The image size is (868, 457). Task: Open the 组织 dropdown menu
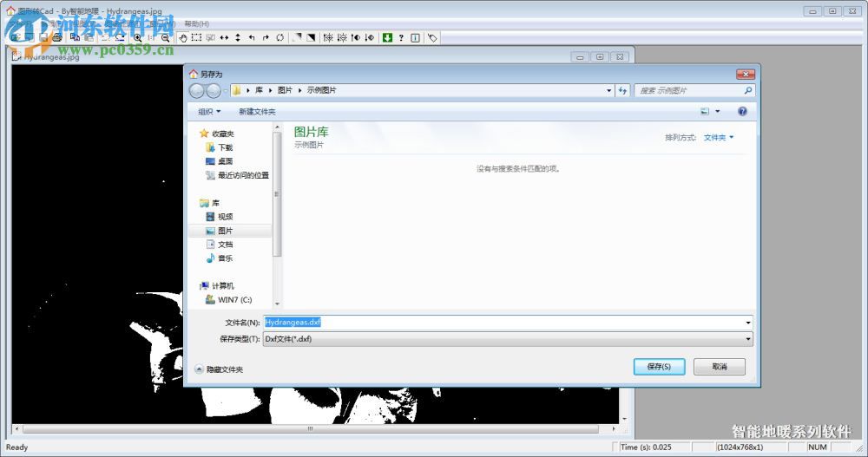point(209,111)
